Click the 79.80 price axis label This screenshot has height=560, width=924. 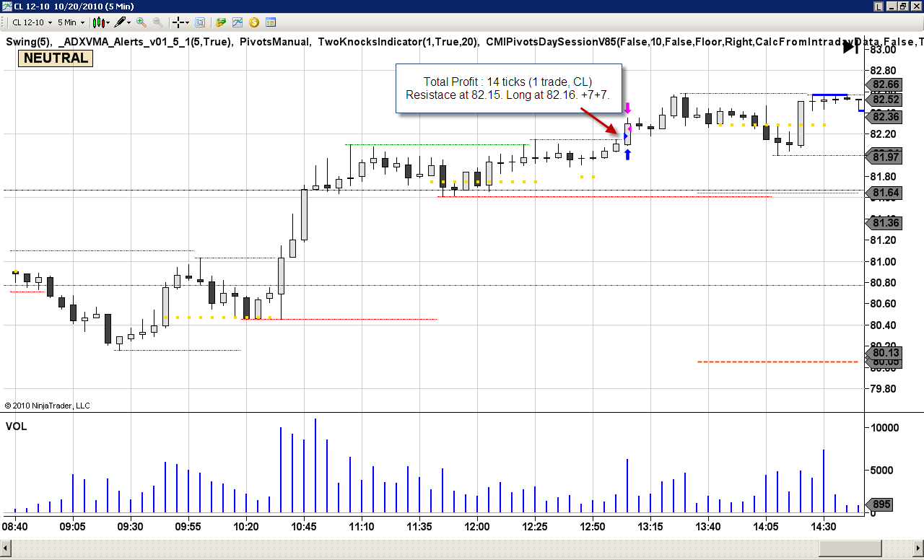(x=884, y=389)
